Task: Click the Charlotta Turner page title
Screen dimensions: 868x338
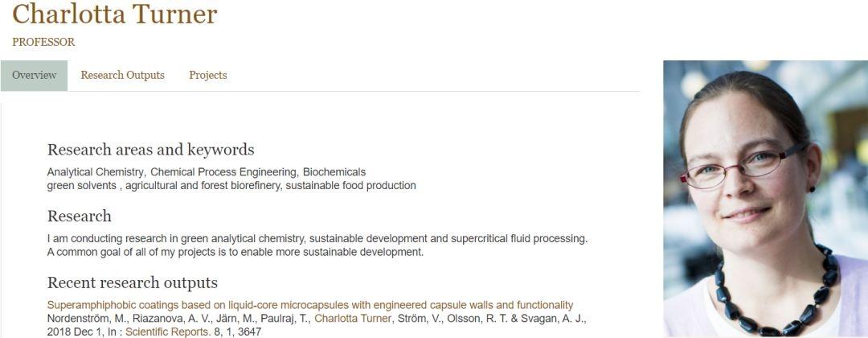Action: (x=115, y=14)
